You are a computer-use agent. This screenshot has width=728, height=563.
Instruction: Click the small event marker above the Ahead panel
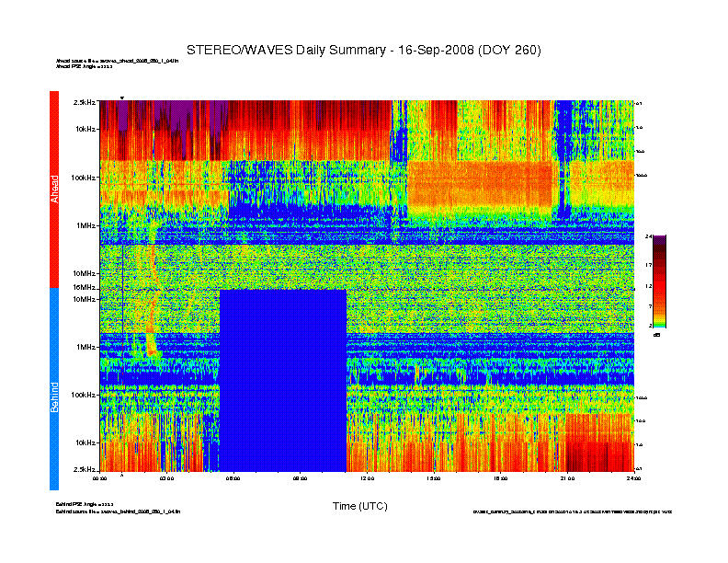point(122,98)
